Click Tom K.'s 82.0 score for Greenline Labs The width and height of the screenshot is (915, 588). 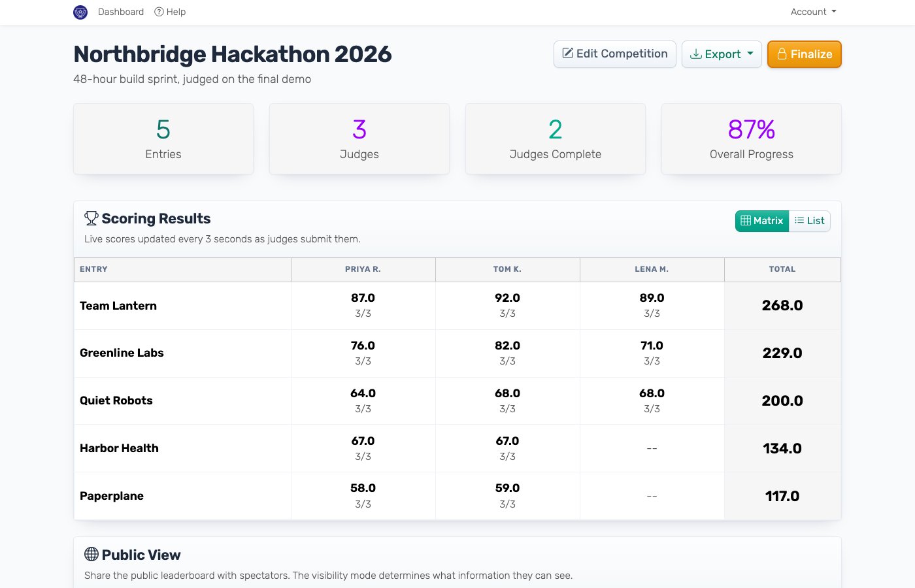click(508, 346)
